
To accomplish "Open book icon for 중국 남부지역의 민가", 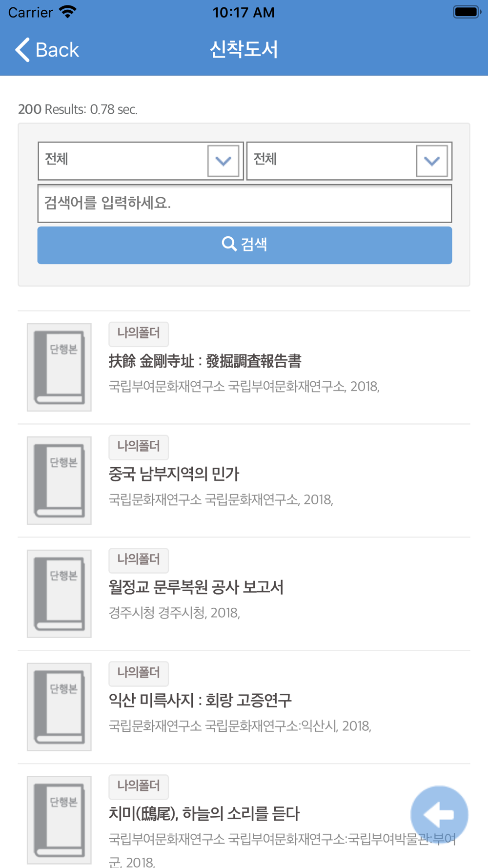I will click(59, 480).
